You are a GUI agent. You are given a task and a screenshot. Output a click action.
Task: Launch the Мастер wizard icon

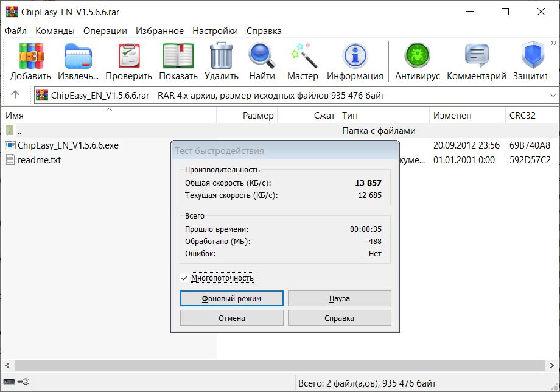pos(303,57)
